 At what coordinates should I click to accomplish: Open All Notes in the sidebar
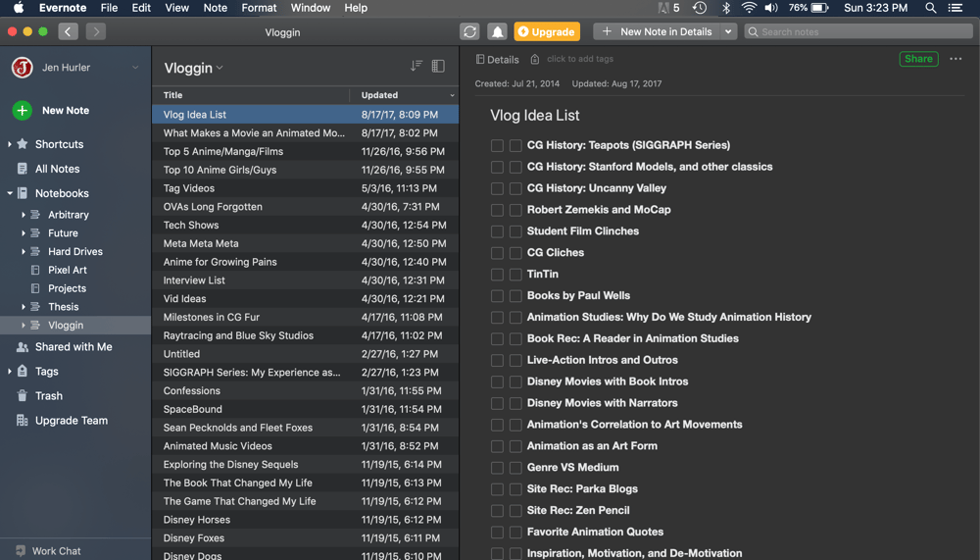[57, 169]
